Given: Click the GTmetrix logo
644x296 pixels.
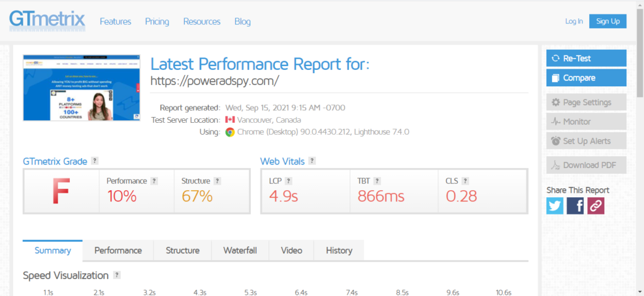Looking at the screenshot, I should click(x=47, y=21).
